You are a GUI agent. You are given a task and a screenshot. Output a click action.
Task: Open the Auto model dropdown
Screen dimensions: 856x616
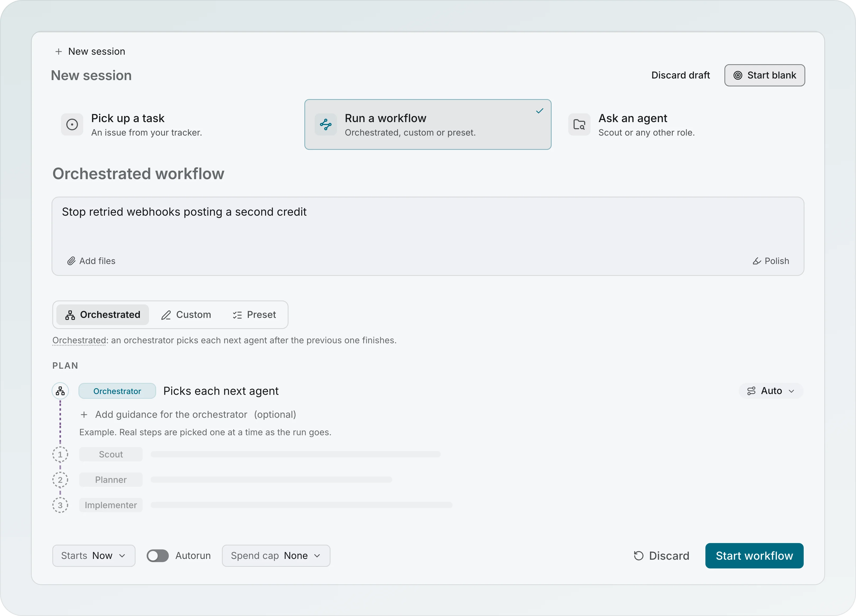(x=771, y=391)
